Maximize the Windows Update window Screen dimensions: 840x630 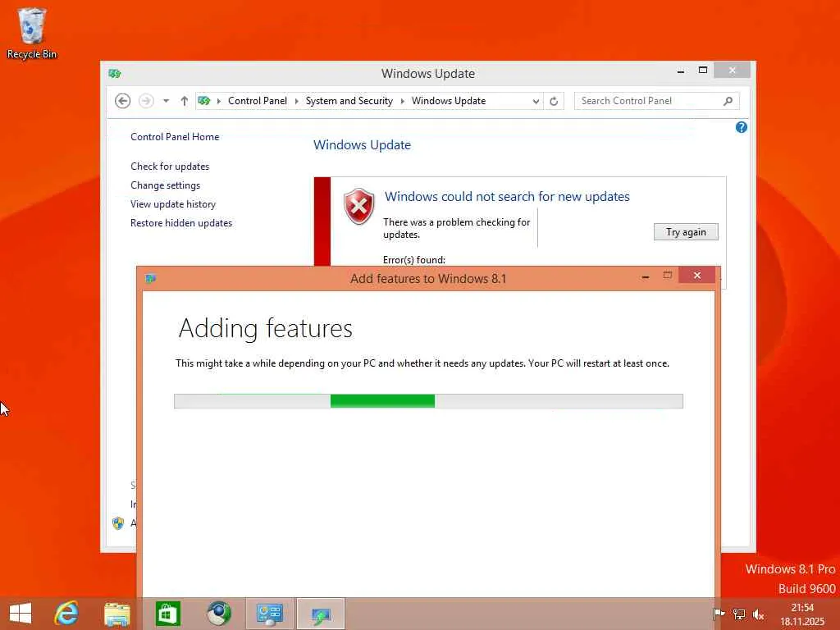703,71
